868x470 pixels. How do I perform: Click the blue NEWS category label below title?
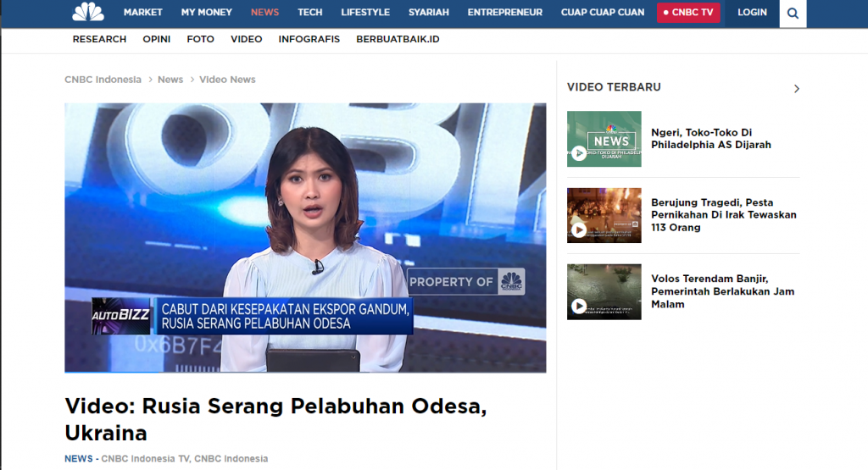(79, 459)
